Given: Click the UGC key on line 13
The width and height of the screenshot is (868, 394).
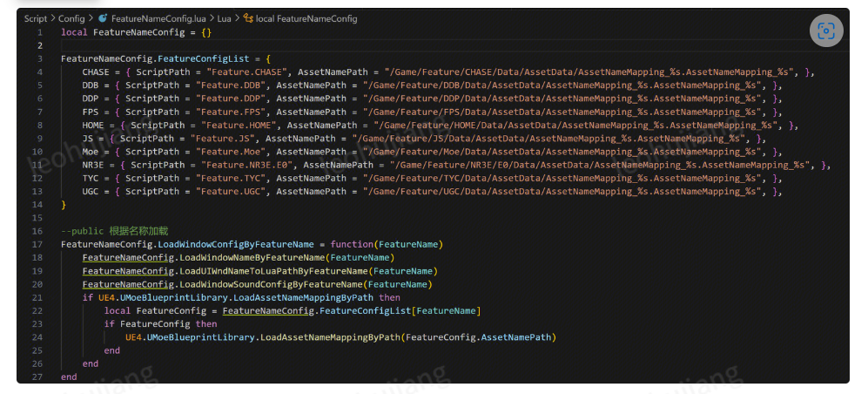Looking at the screenshot, I should tap(91, 192).
